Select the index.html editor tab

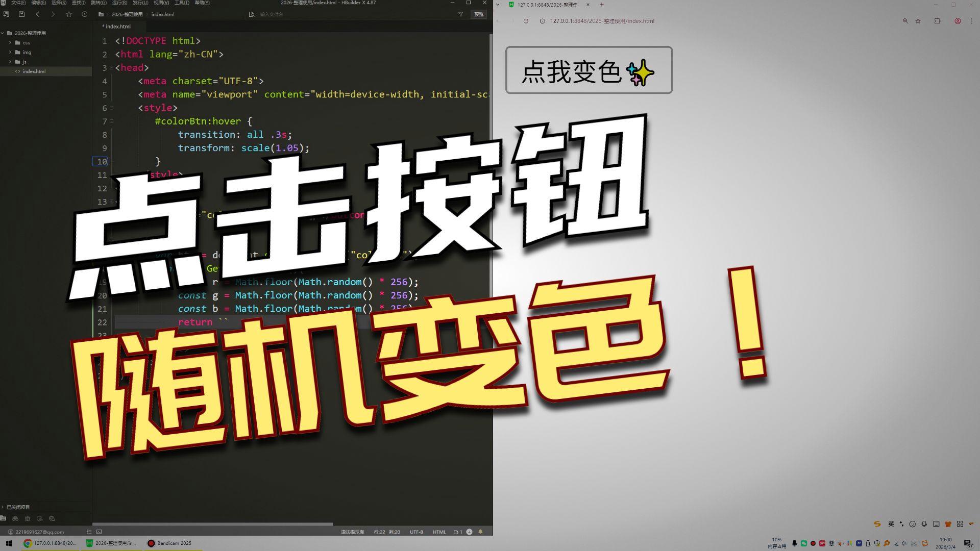click(117, 27)
